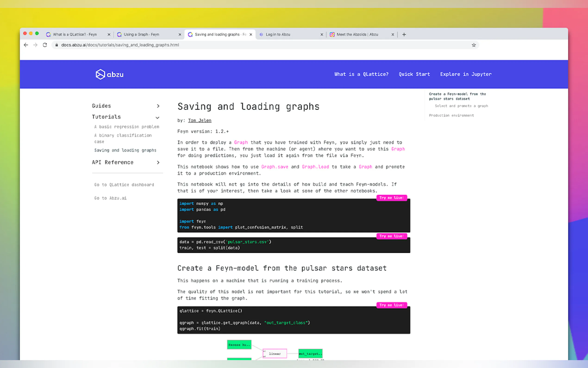Expand the API Reference section
The image size is (588, 368).
pos(158,162)
